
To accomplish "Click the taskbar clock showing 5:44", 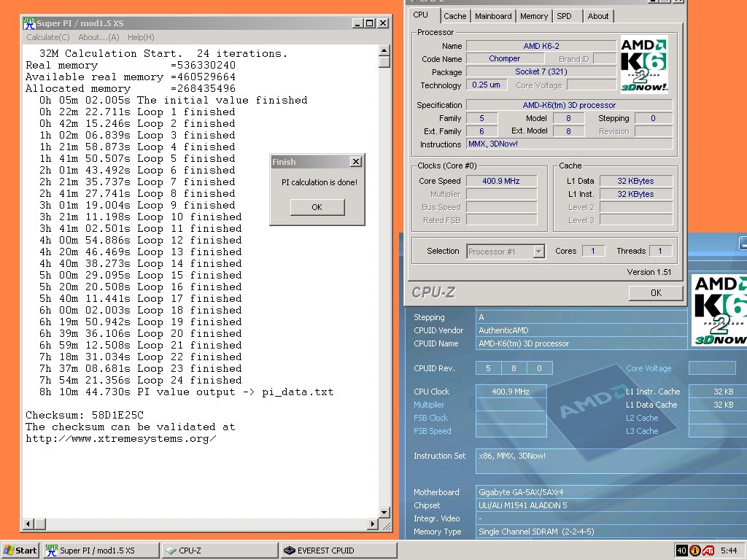I will pyautogui.click(x=729, y=551).
